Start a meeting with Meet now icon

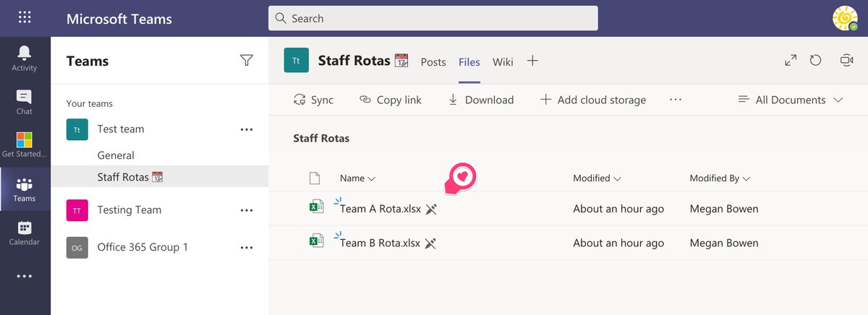pyautogui.click(x=846, y=61)
